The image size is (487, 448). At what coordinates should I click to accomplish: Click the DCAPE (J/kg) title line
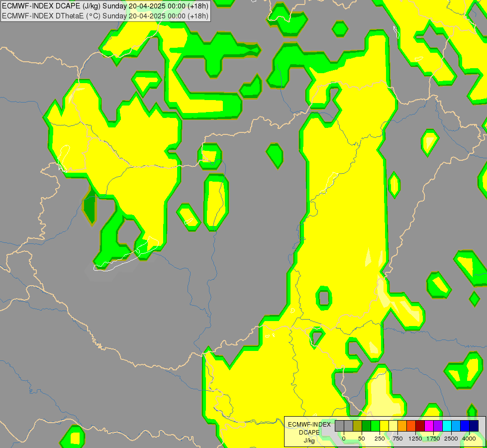105,6
